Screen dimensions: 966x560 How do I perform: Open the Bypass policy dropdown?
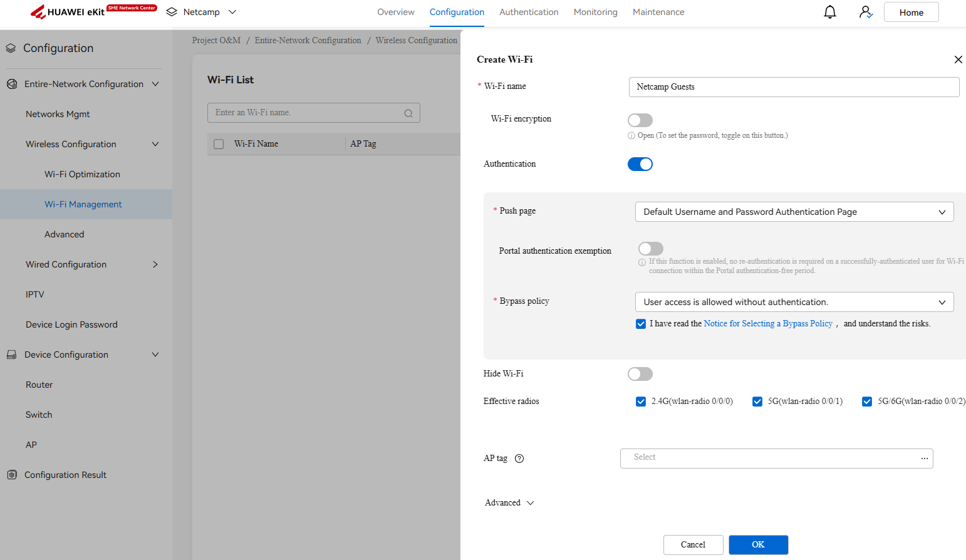pyautogui.click(x=794, y=302)
